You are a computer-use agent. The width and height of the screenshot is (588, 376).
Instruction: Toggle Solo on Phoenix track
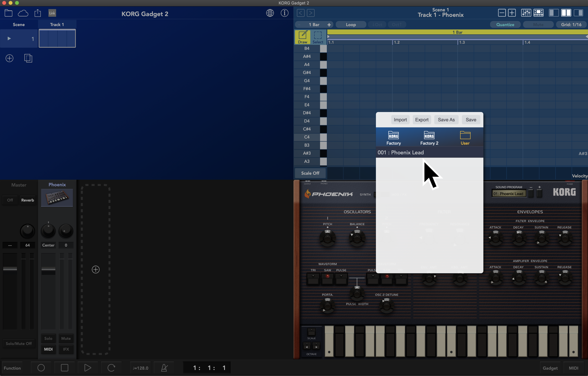(x=48, y=338)
